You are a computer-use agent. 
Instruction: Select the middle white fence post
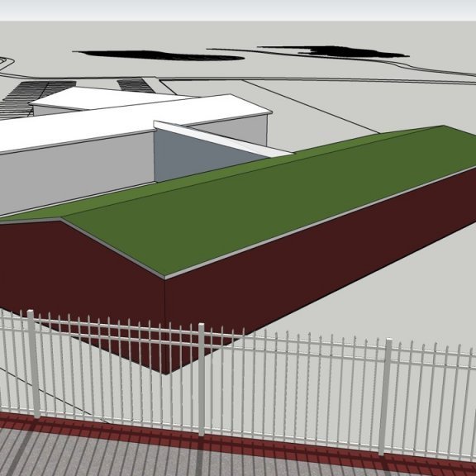(x=202, y=379)
